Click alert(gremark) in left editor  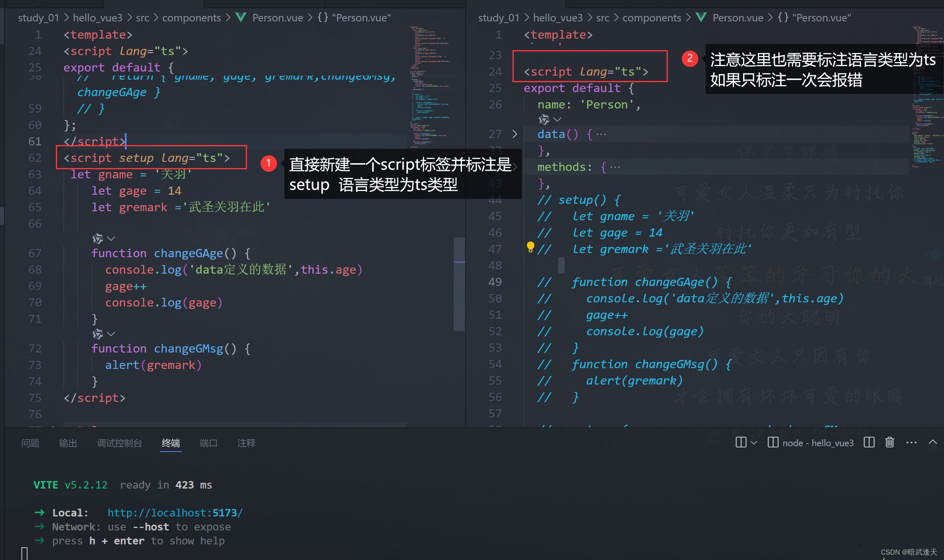(x=153, y=365)
